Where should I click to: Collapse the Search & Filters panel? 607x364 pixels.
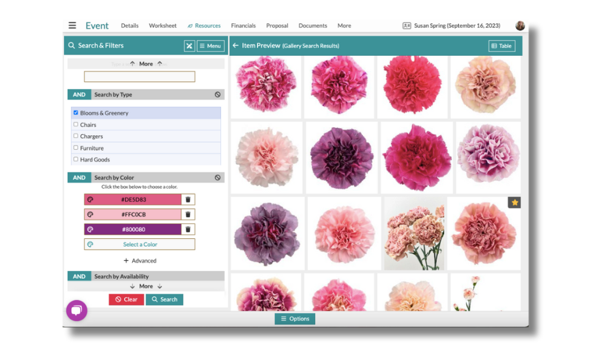click(188, 45)
